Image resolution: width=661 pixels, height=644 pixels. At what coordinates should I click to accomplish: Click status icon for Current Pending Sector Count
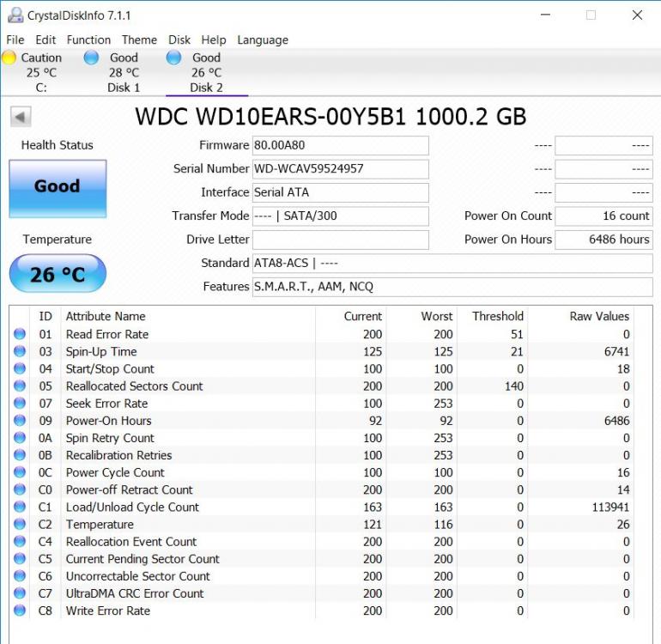coord(20,559)
